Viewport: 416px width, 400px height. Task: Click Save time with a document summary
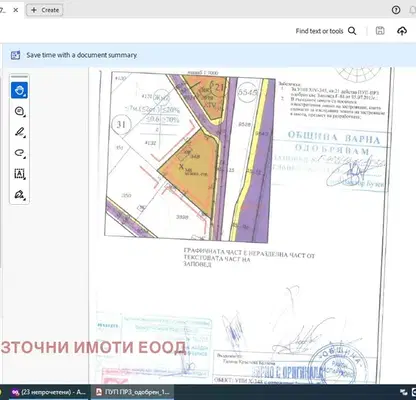point(82,55)
